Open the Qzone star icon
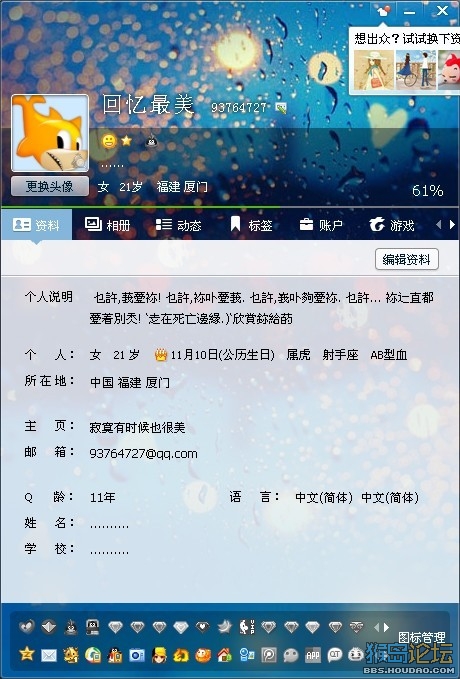 (26, 653)
